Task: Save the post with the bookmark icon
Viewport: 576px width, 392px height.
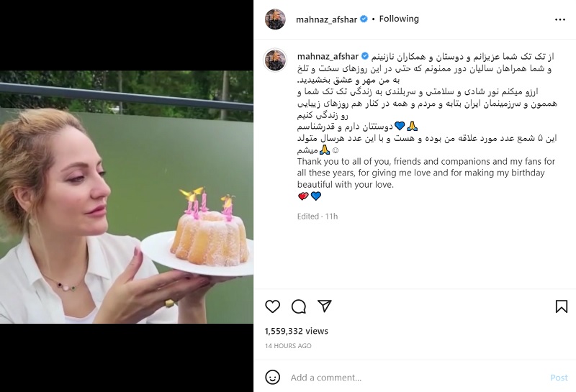Action: pos(562,306)
